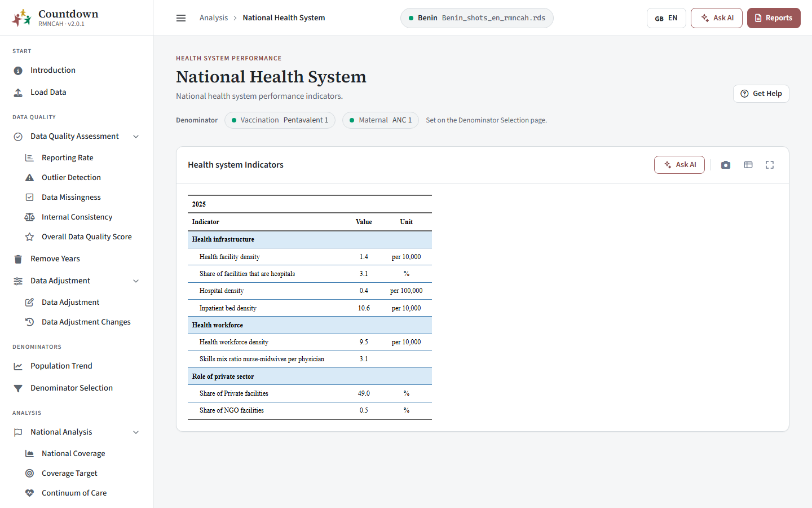
Task: Collapse the Data Adjustment group chevron
Action: (x=136, y=281)
